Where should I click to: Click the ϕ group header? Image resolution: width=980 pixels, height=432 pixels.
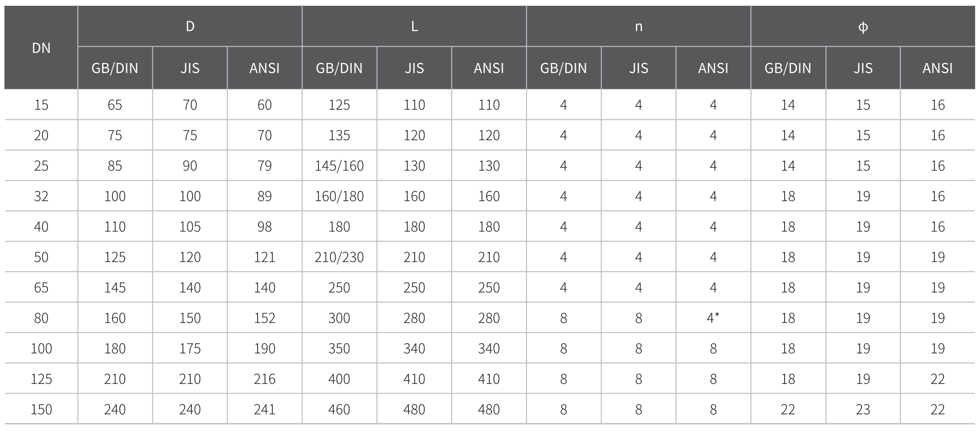pos(863,27)
